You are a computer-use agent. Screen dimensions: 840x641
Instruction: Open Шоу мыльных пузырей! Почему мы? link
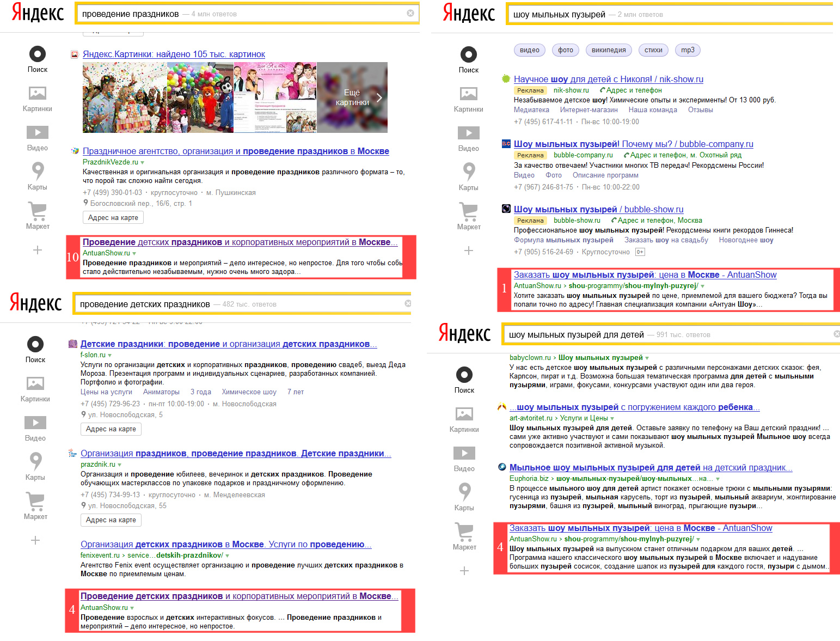point(634,144)
